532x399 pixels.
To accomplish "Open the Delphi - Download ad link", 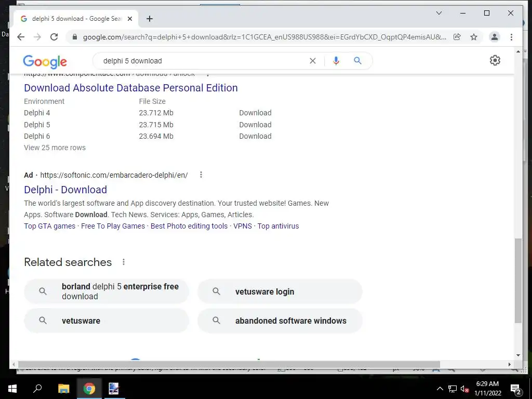I will pos(65,190).
